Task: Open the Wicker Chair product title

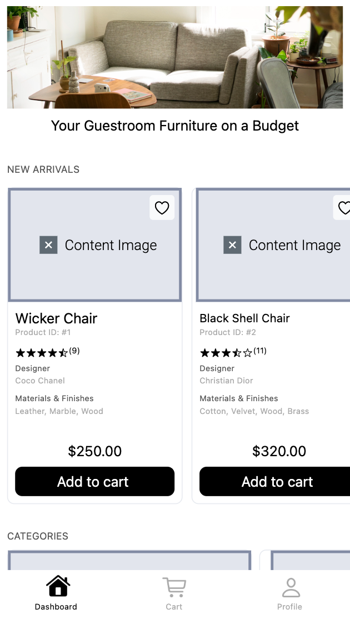Action: (56, 318)
